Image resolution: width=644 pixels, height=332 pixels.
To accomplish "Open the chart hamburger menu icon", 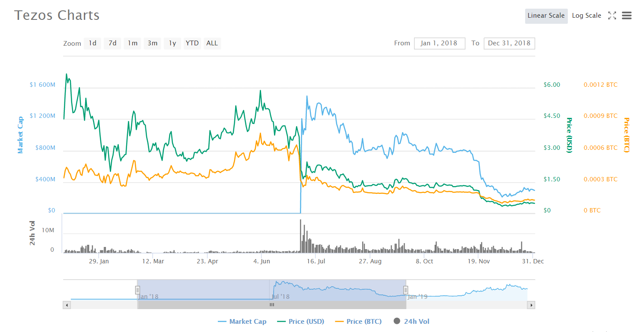I will click(627, 16).
